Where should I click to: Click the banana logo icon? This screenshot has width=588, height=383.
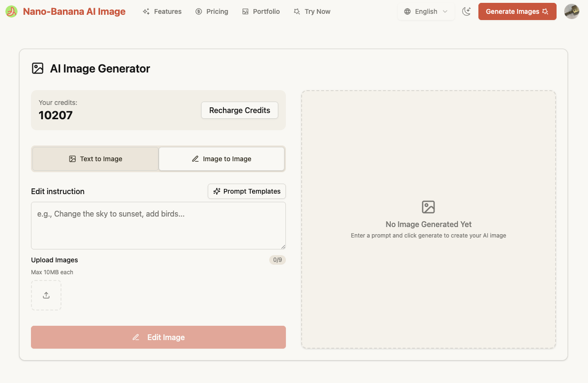point(11,11)
